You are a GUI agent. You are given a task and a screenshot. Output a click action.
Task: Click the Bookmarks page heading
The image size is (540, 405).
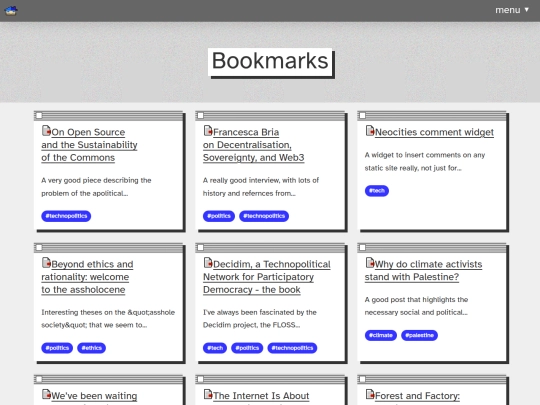(270, 61)
